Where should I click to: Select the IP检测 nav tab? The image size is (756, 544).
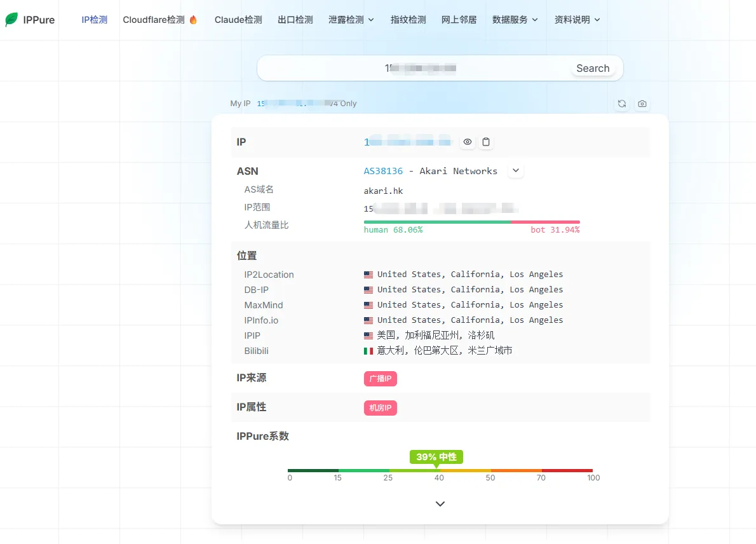95,20
